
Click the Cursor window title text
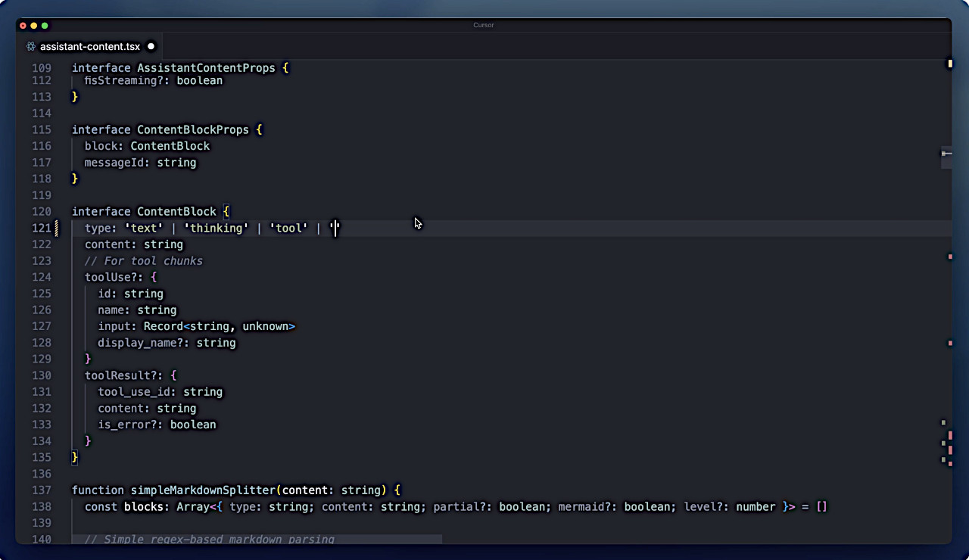pyautogui.click(x=484, y=25)
